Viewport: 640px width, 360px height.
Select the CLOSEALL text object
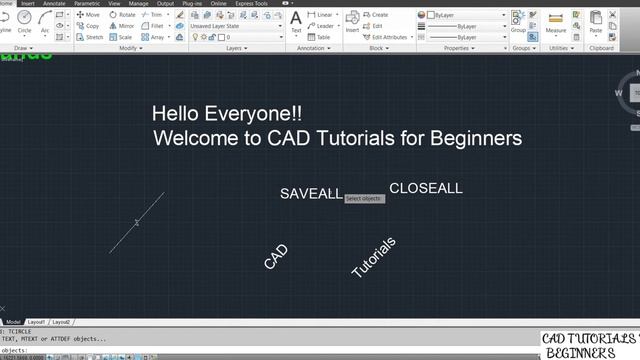click(x=426, y=188)
